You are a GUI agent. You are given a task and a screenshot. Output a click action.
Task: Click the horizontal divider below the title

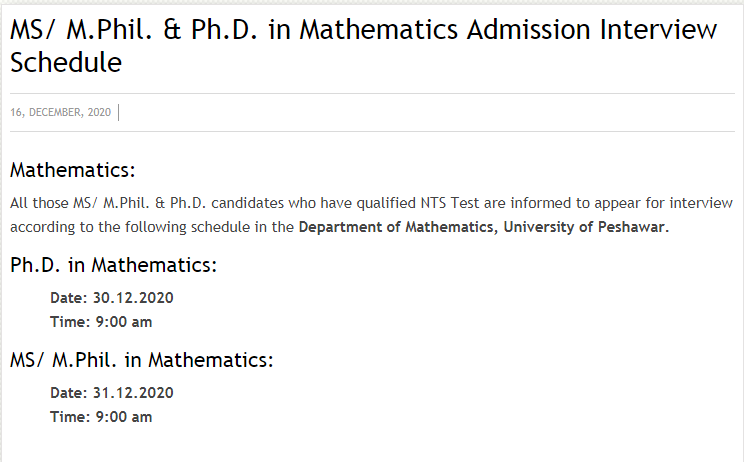point(372,93)
